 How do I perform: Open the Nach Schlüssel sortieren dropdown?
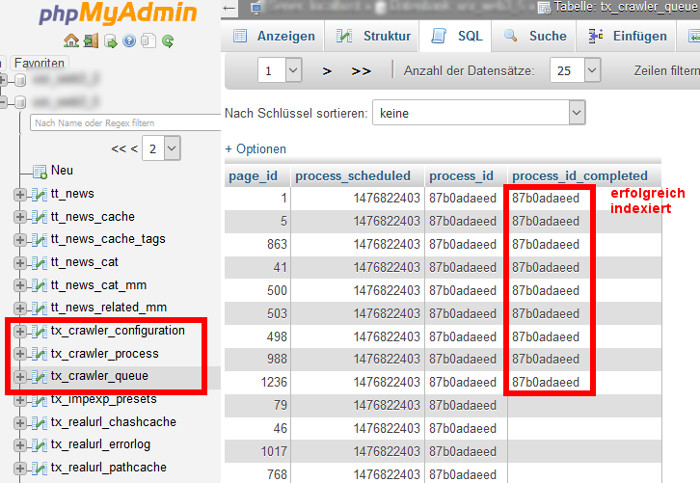(478, 114)
